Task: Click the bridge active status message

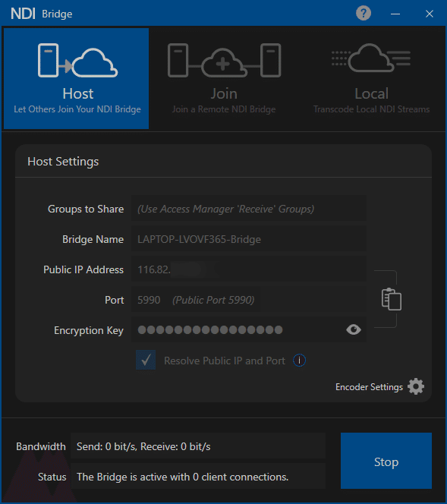Action: click(198, 477)
